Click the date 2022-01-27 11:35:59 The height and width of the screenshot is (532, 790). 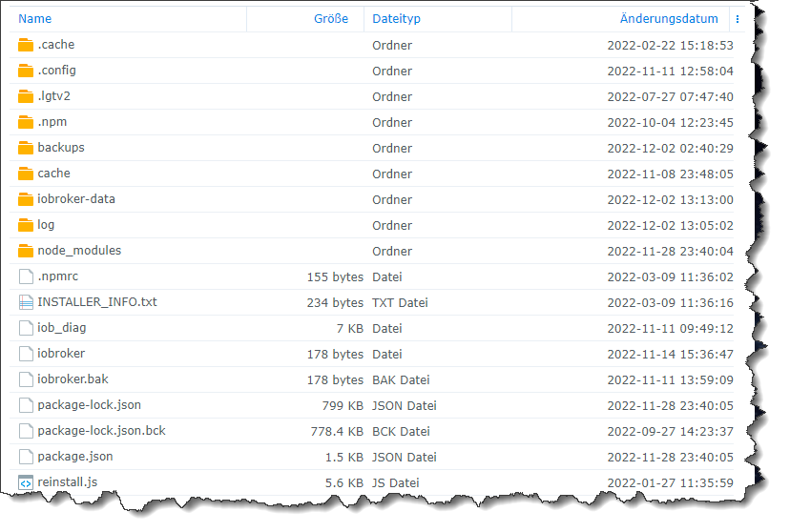(670, 483)
